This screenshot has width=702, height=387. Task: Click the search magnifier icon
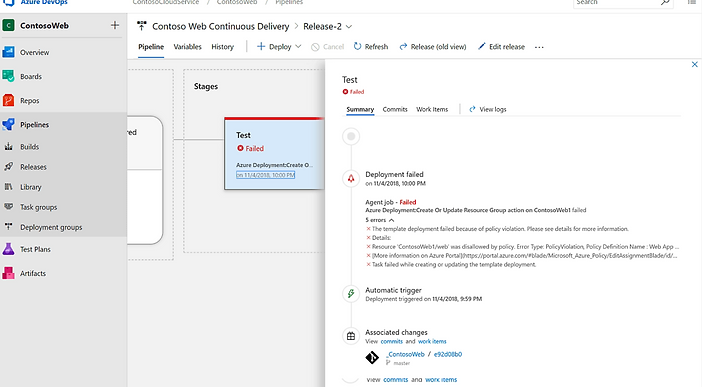coord(665,2)
